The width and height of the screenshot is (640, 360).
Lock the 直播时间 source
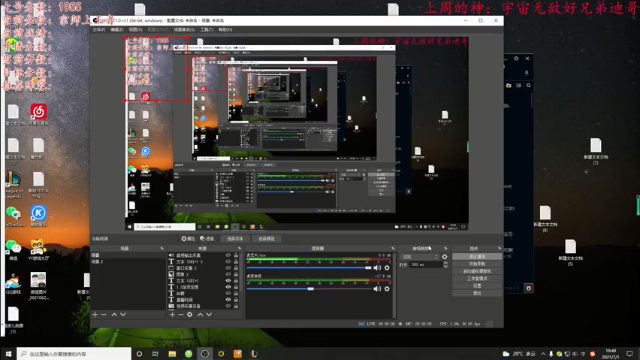(236, 300)
